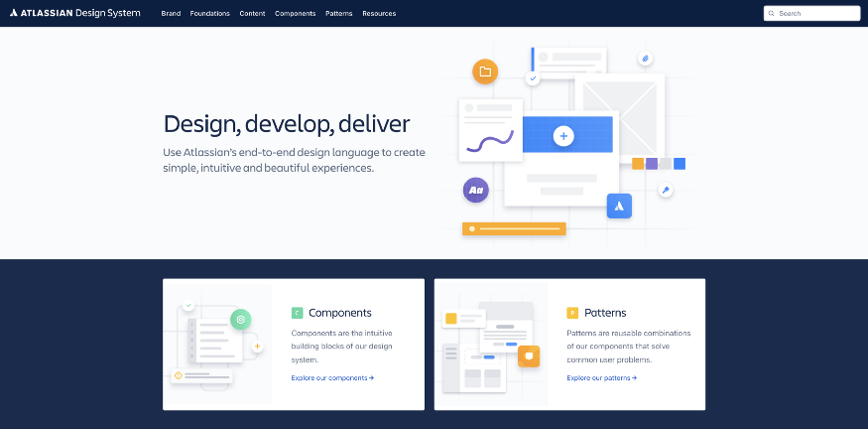Open the Foundations navigation item
The image size is (868, 429).
click(x=209, y=14)
